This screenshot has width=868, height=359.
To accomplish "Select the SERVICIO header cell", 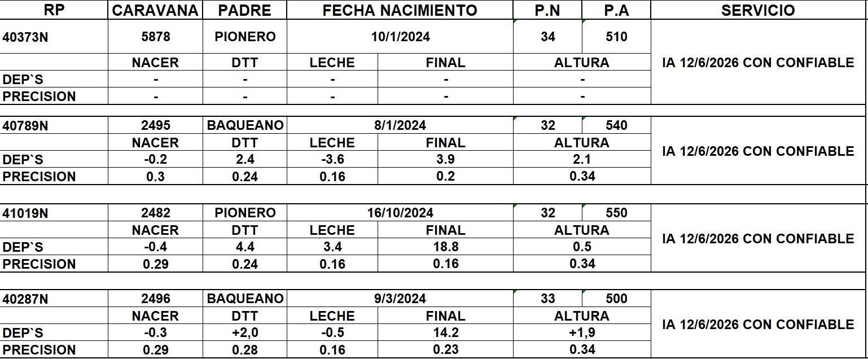I will click(x=758, y=10).
